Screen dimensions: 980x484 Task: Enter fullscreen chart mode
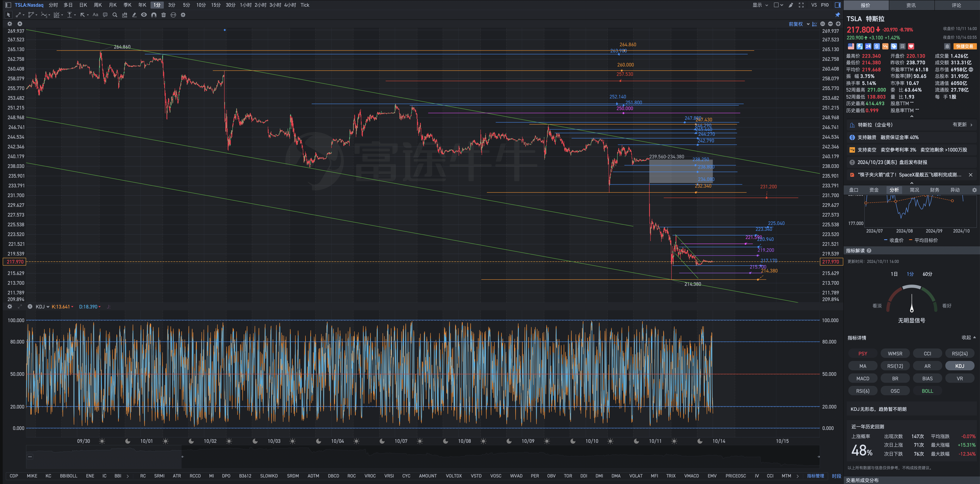[x=801, y=5]
